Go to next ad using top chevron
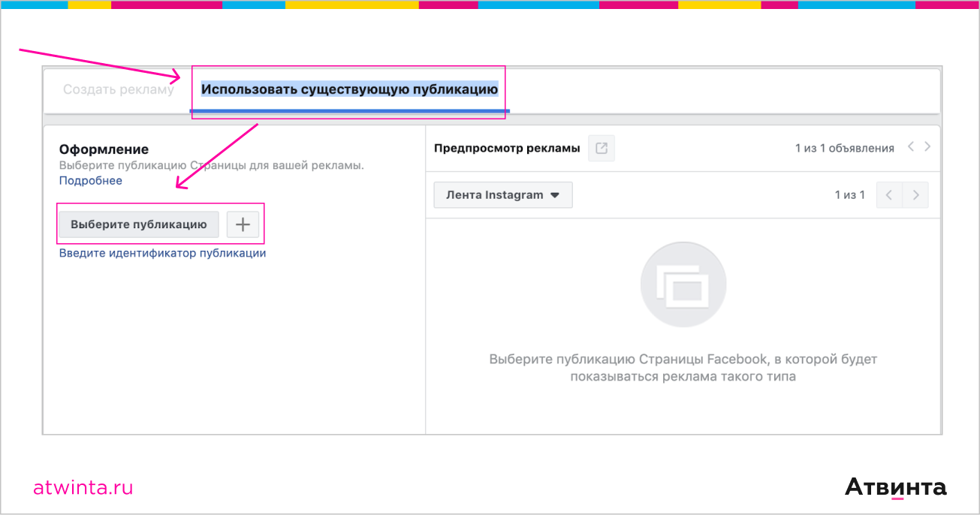The width and height of the screenshot is (980, 515). tap(928, 147)
